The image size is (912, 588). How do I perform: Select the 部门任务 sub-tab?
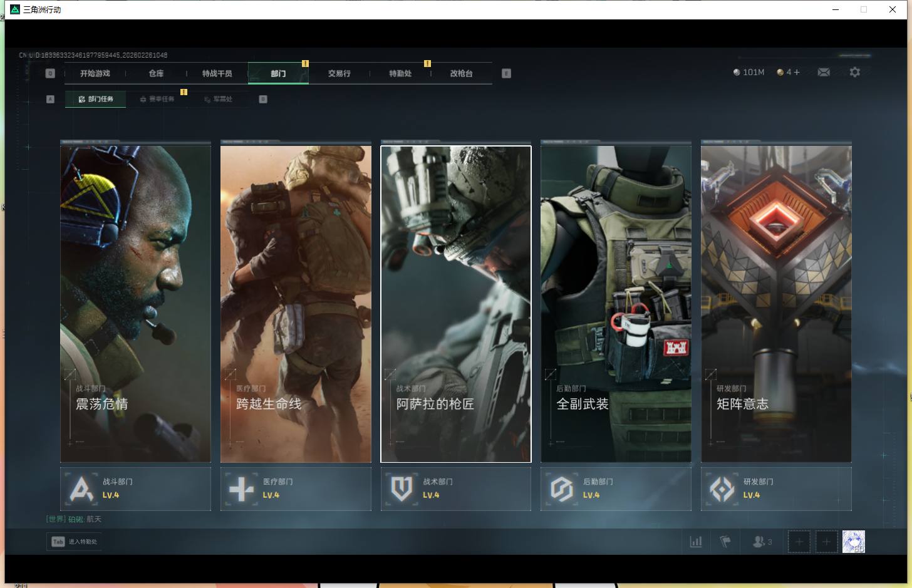pyautogui.click(x=96, y=99)
